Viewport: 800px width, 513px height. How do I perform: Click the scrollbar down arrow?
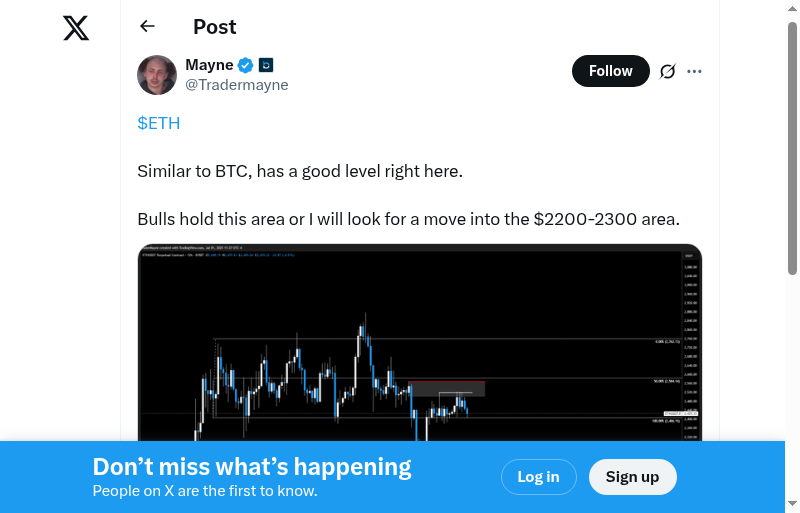click(792, 504)
